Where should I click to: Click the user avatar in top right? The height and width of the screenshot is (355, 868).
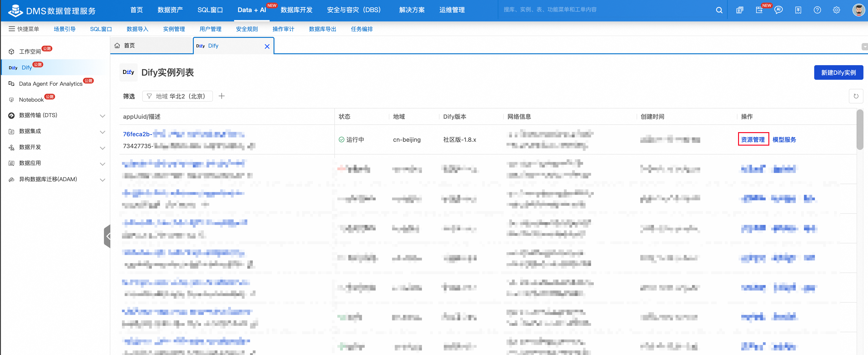tap(859, 10)
